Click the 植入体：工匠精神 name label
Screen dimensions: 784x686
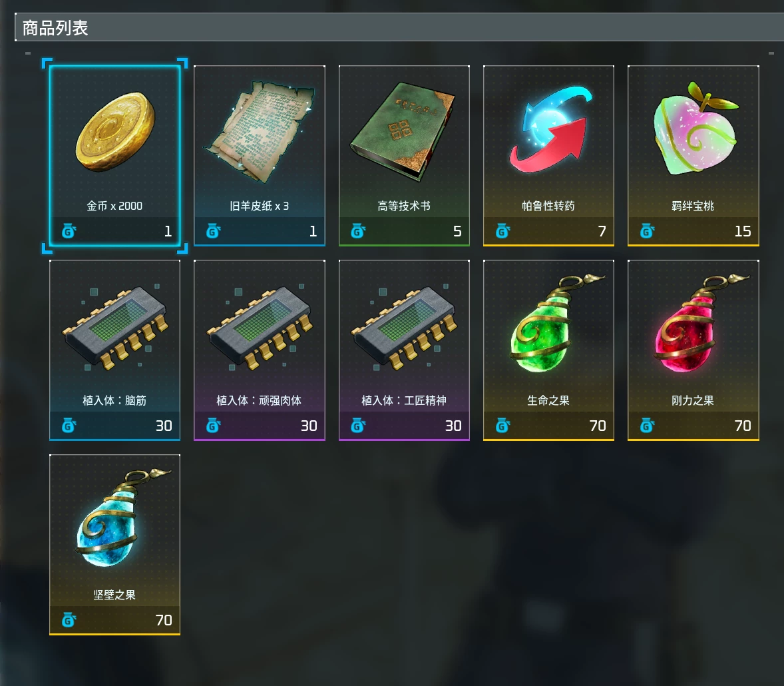pyautogui.click(x=404, y=401)
